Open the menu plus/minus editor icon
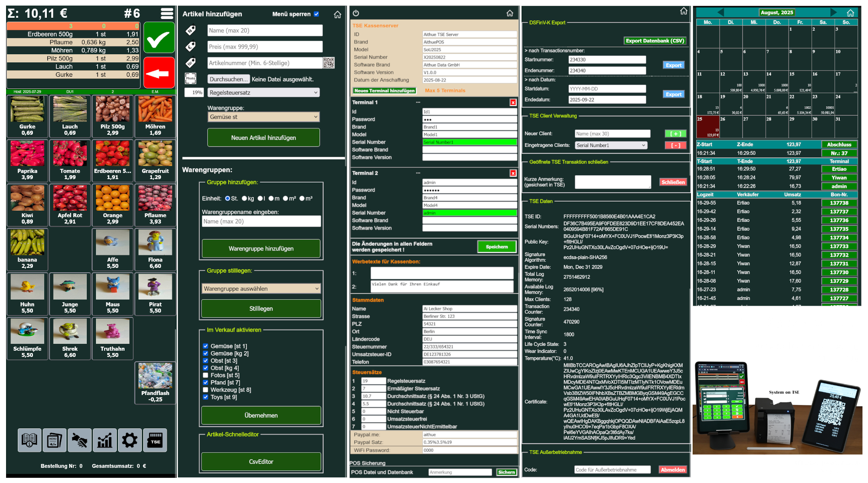 pyautogui.click(x=54, y=440)
